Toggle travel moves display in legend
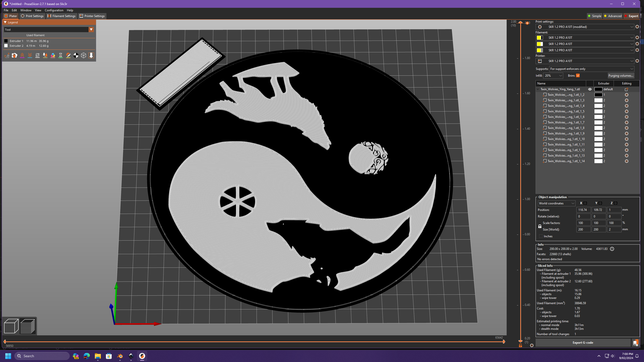 click(x=7, y=55)
